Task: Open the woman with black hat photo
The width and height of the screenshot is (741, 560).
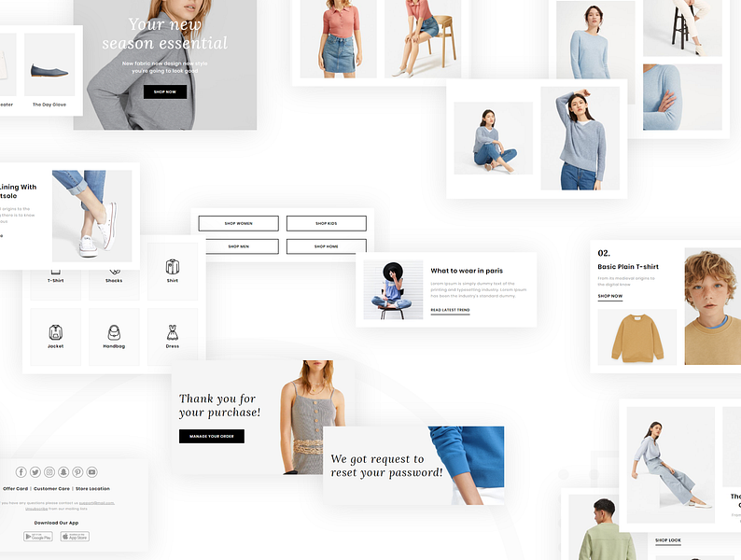Action: (393, 289)
